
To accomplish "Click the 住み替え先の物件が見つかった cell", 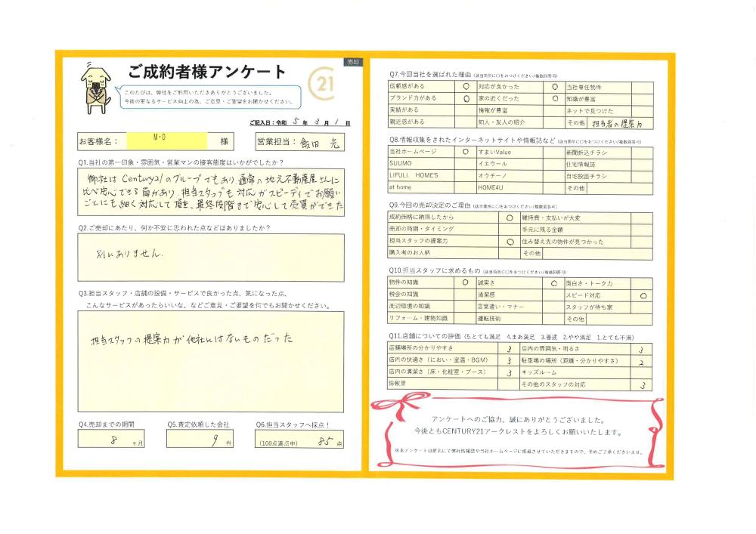I will pyautogui.click(x=575, y=242).
